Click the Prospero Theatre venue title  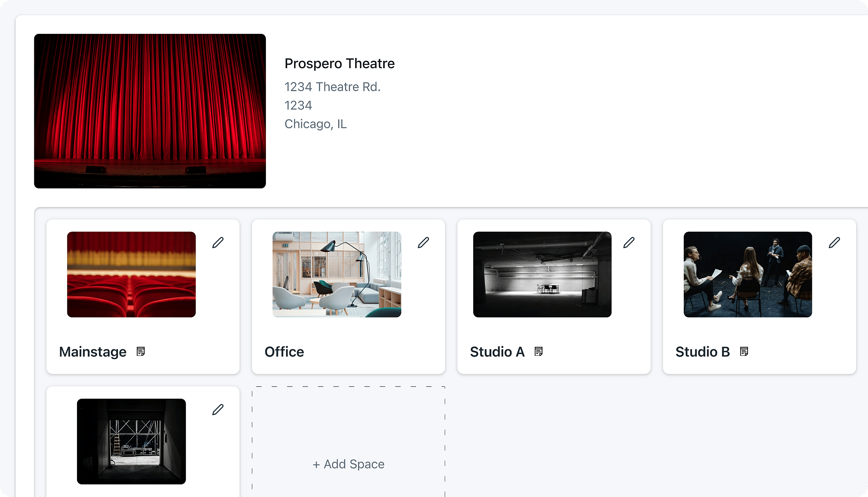tap(339, 63)
